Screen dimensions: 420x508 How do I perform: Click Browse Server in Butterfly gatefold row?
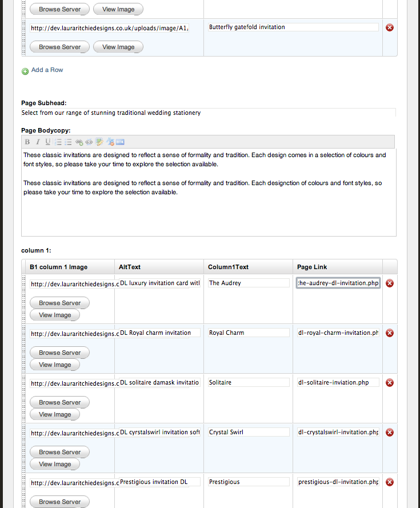coord(59,47)
